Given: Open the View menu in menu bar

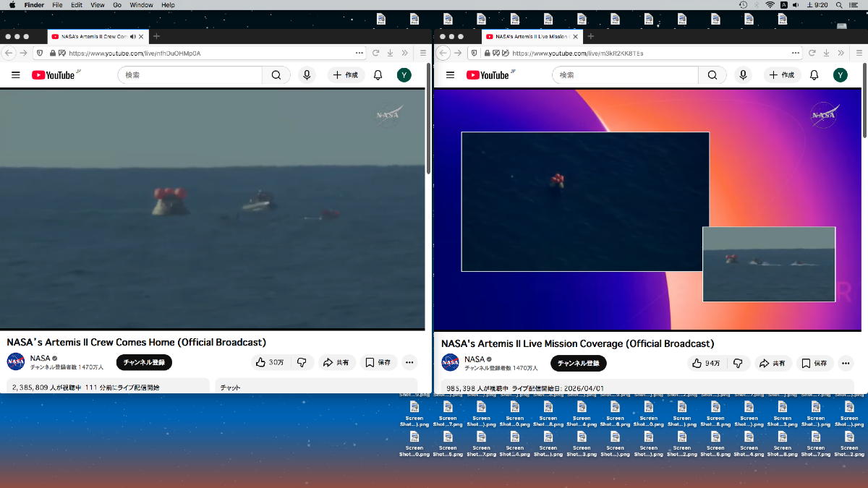Looking at the screenshot, I should pos(97,4).
